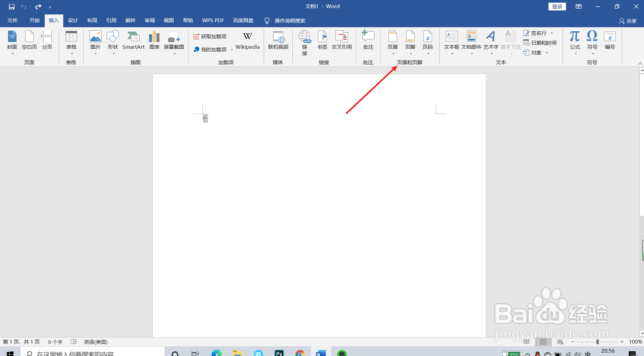Insert a page break (分页)
This screenshot has height=356, width=644.
47,40
